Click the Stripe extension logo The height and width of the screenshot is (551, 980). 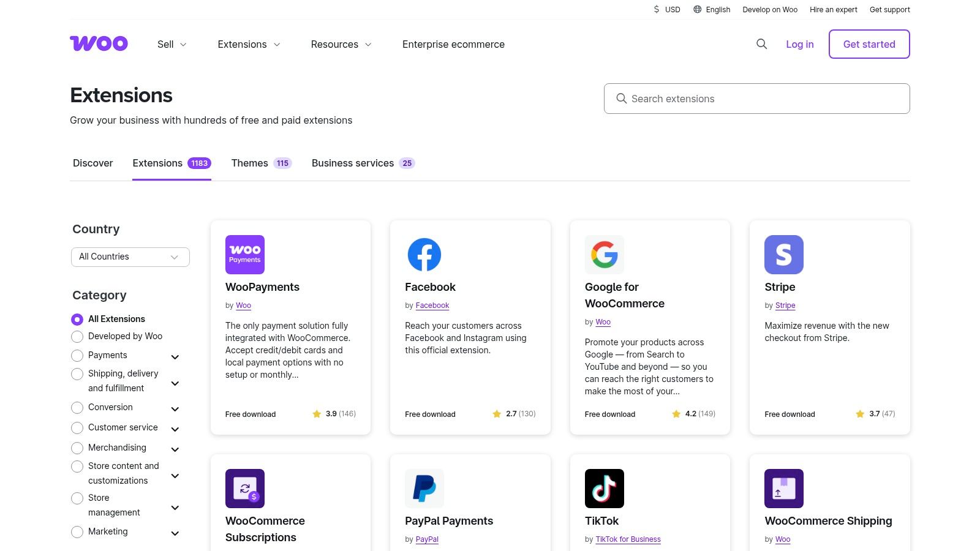point(784,255)
